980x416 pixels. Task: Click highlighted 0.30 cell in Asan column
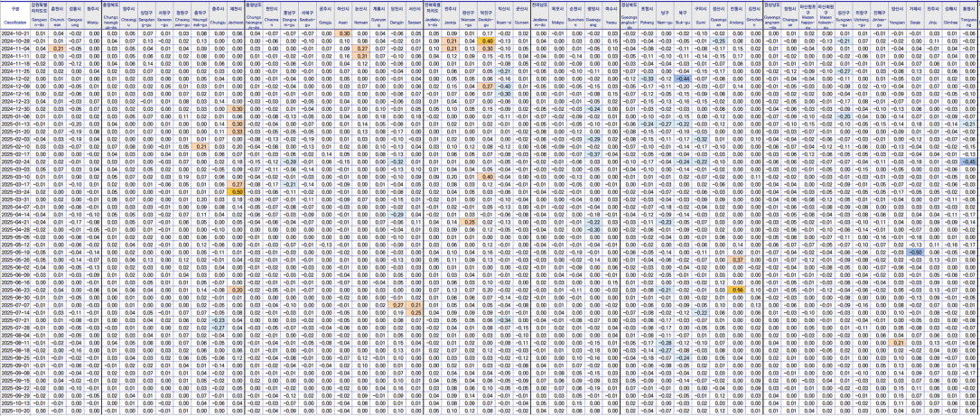click(x=343, y=32)
